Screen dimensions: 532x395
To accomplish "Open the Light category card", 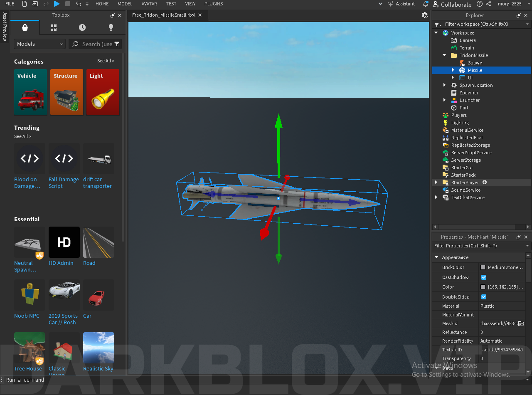I will 103,92.
